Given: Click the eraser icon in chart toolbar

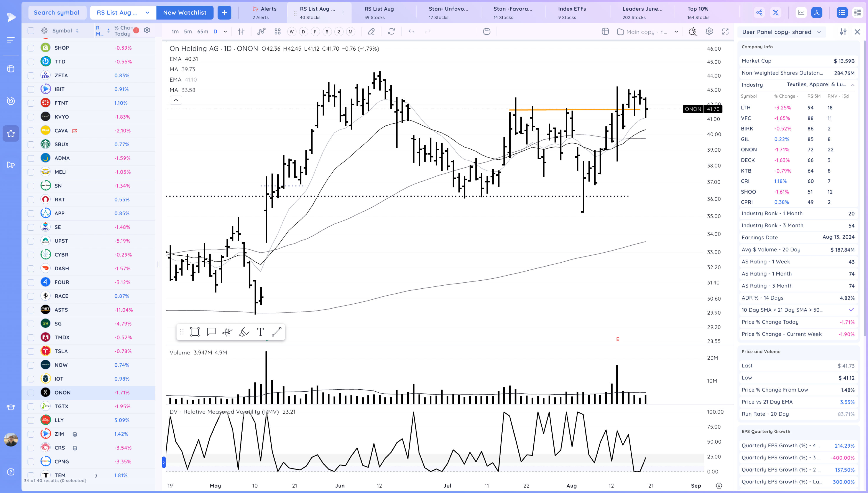Looking at the screenshot, I should coord(371,31).
